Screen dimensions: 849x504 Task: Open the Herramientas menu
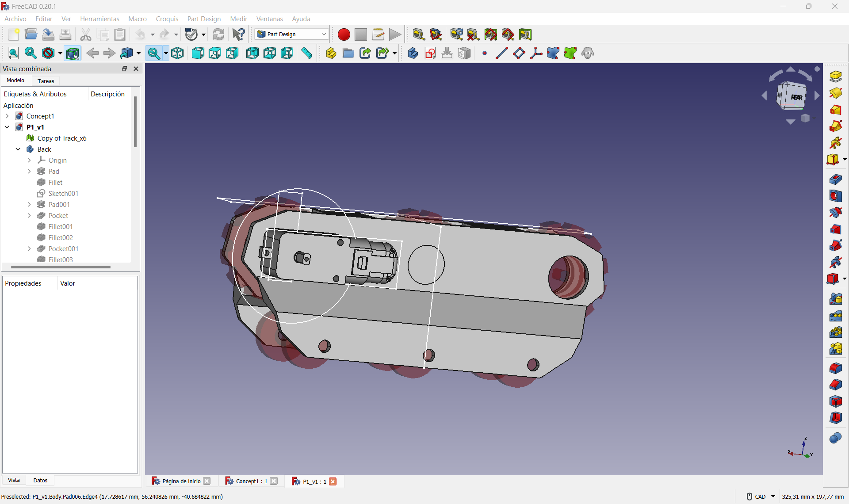[99, 19]
